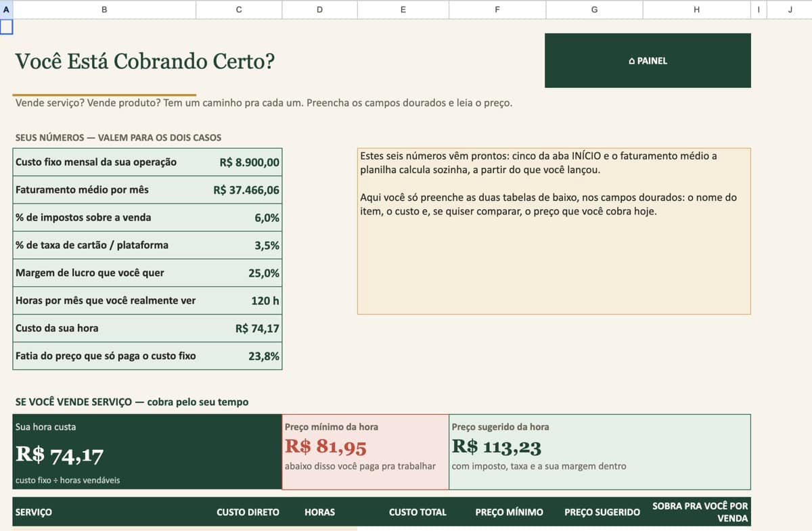Select column B header
Image resolution: width=812 pixels, height=531 pixels.
(x=104, y=9)
